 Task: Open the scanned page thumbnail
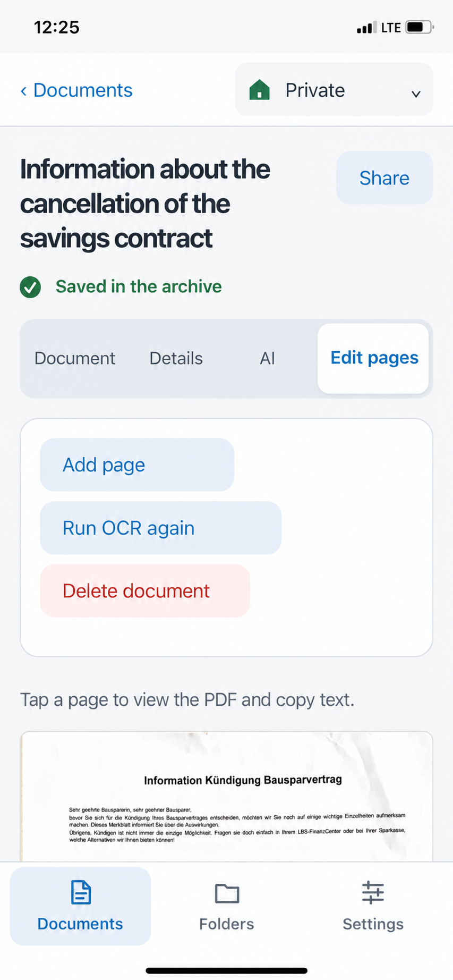pos(227,796)
